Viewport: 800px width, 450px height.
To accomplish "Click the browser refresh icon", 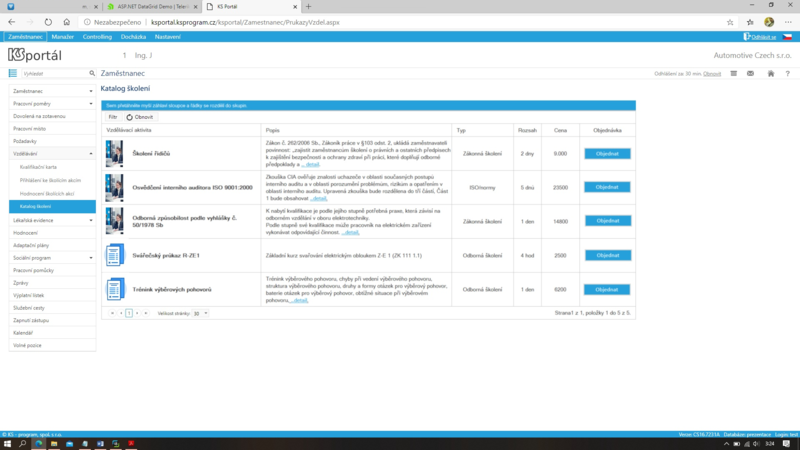I will tap(48, 22).
